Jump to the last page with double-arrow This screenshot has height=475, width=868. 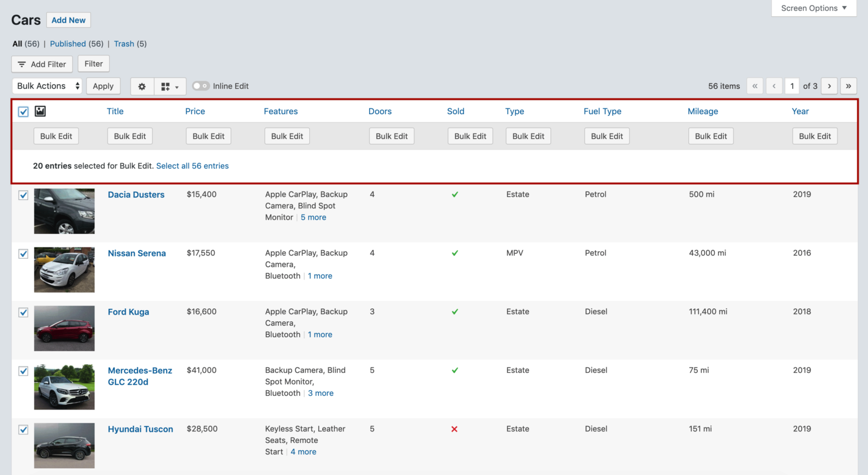click(849, 86)
